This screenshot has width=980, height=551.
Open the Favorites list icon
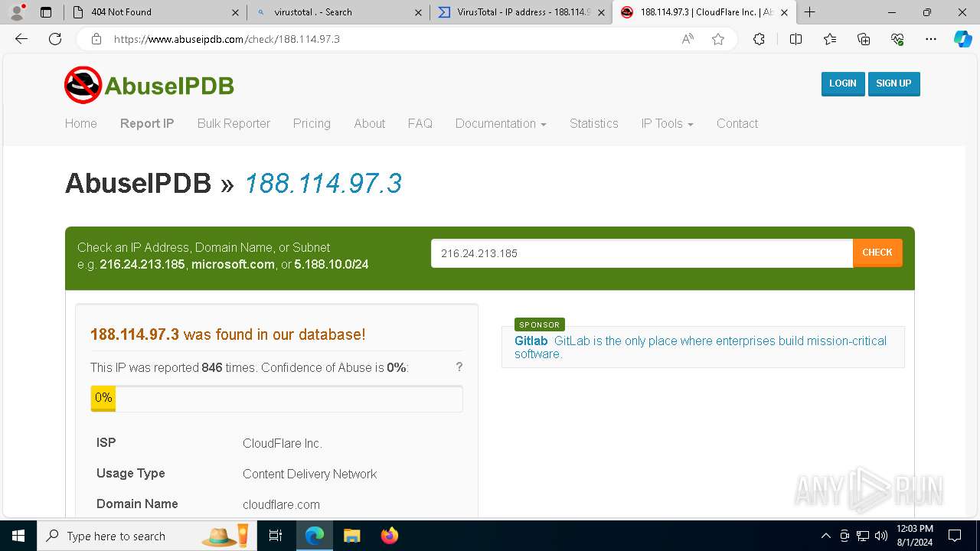pos(830,39)
